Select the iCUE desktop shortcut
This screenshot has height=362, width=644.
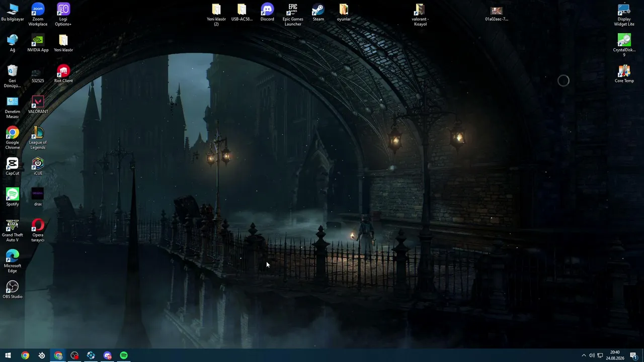click(x=38, y=166)
